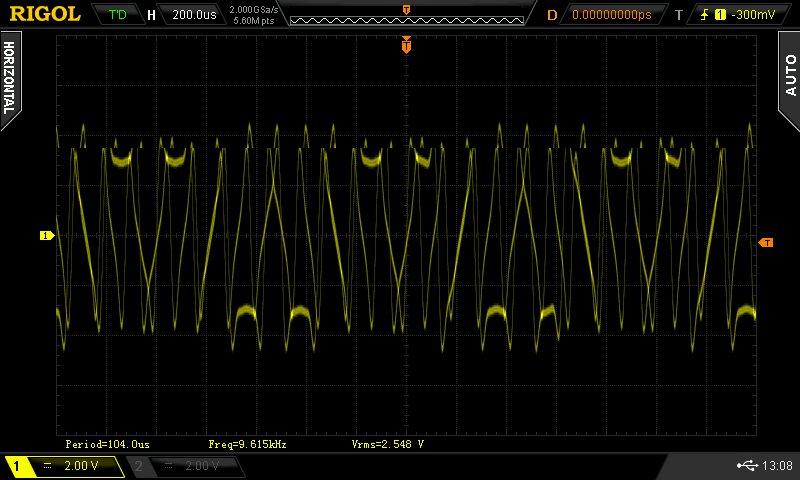
Task: Click the 5.60M pts memory depth readout
Action: (x=254, y=21)
